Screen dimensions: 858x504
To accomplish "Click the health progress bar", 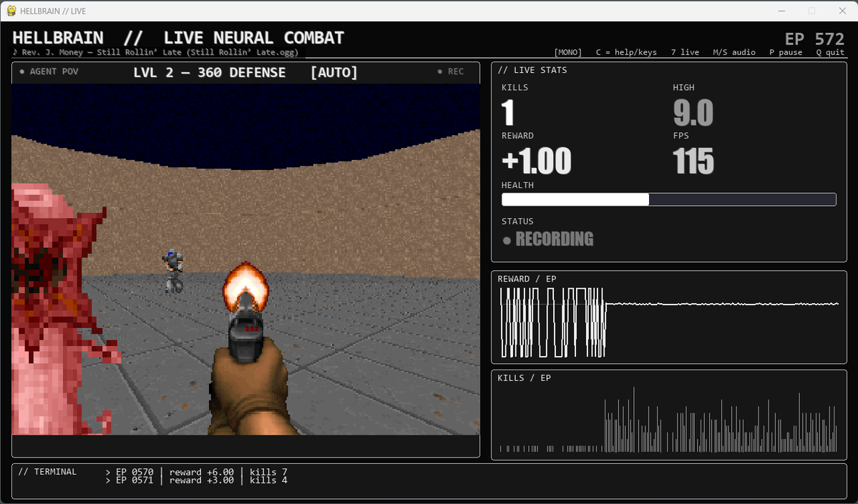I will click(668, 199).
